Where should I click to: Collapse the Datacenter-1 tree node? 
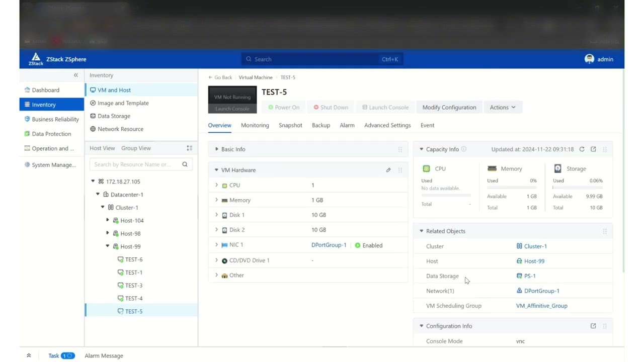coord(98,194)
